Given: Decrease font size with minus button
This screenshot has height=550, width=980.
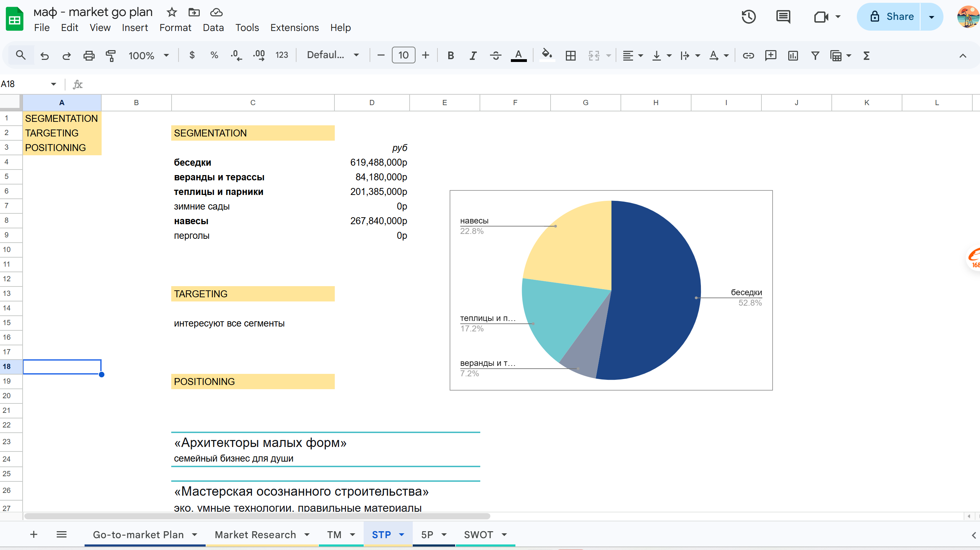Looking at the screenshot, I should [380, 56].
